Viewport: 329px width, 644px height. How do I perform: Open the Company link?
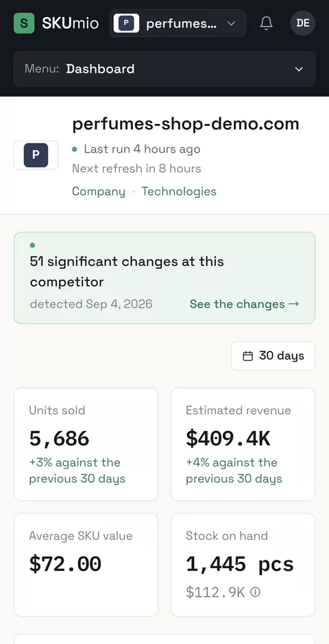(x=99, y=191)
